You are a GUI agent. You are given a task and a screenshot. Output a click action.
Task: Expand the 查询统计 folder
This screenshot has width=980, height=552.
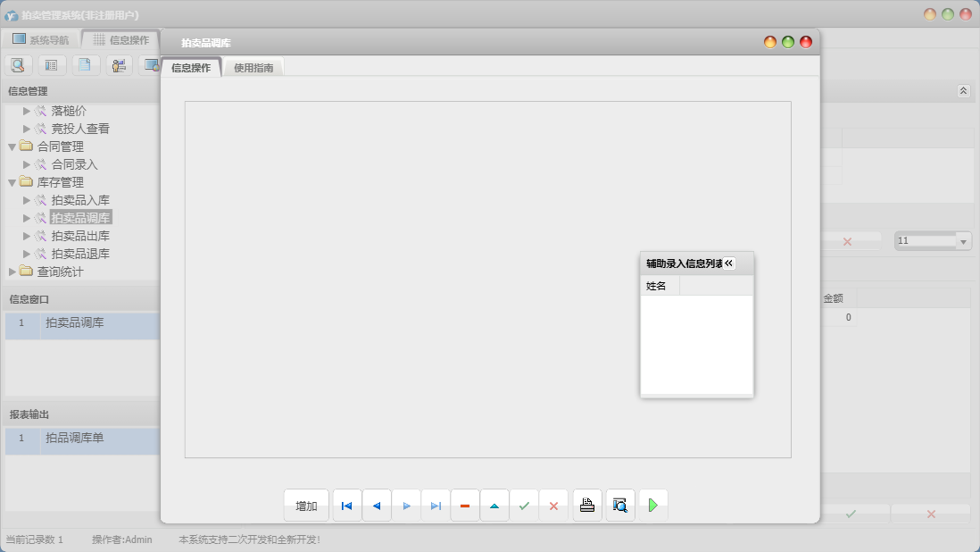[12, 272]
